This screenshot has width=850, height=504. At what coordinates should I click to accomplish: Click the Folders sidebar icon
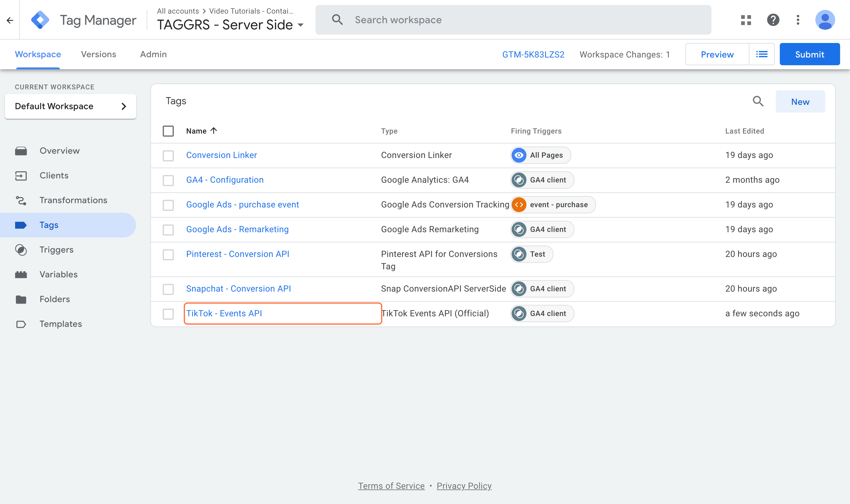click(x=21, y=299)
